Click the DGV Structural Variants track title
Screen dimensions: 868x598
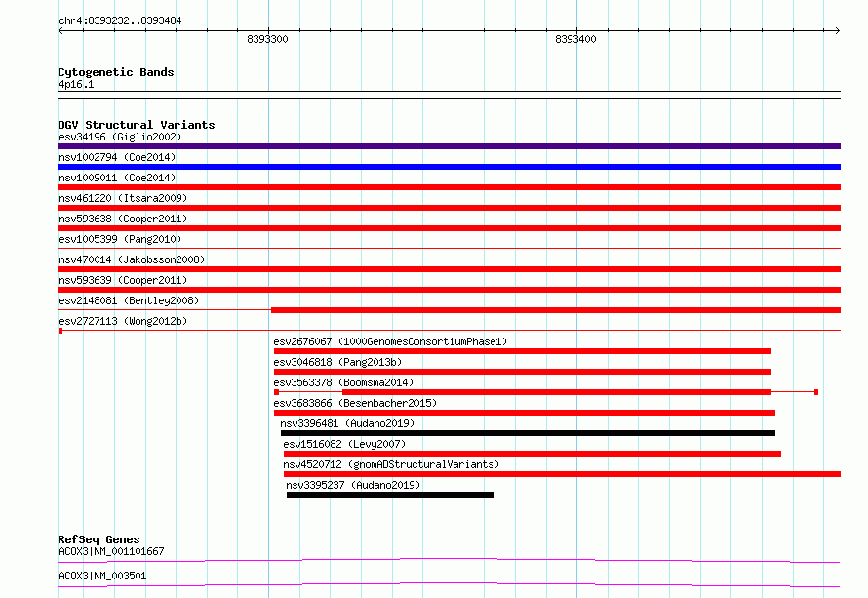[137, 125]
